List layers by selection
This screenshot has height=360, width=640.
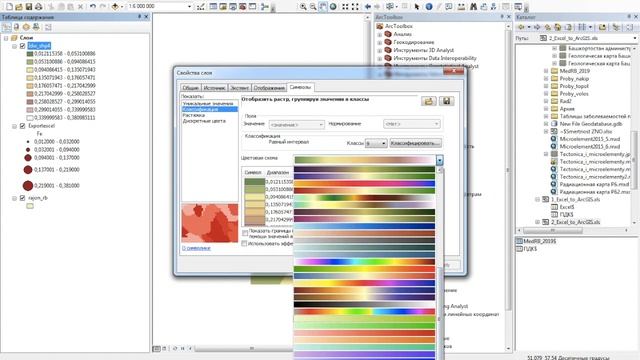tap(36, 27)
